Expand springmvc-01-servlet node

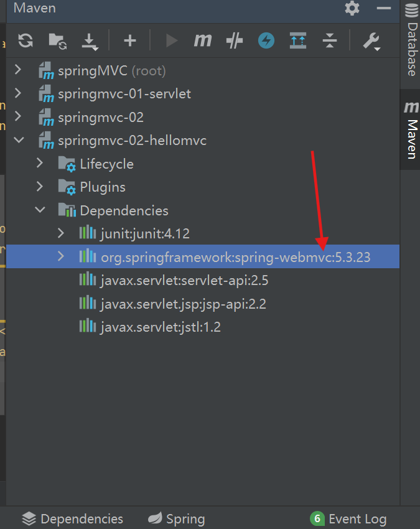pos(18,93)
